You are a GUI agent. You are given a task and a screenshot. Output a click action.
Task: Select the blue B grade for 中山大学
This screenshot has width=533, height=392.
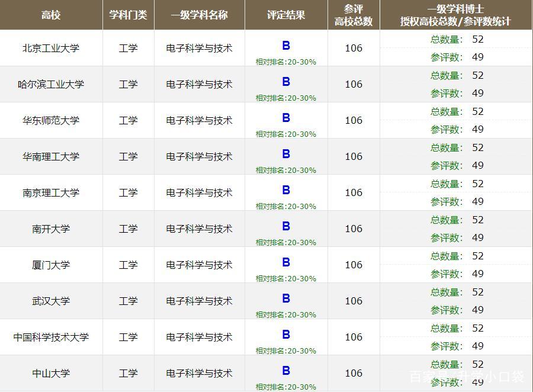click(x=286, y=370)
